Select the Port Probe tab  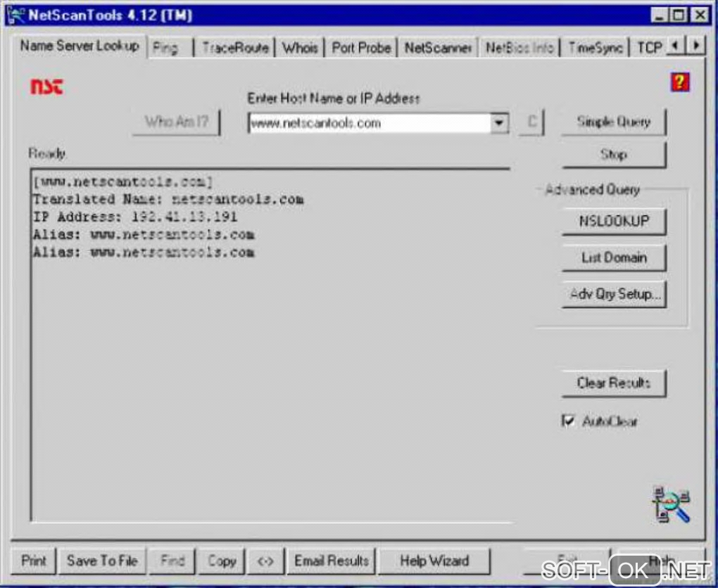pos(361,48)
